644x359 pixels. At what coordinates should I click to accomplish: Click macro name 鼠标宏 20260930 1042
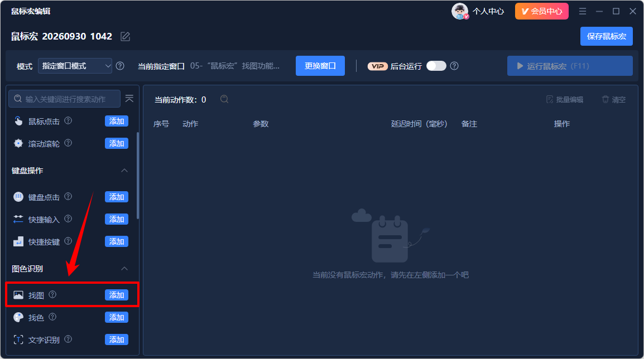pyautogui.click(x=61, y=37)
